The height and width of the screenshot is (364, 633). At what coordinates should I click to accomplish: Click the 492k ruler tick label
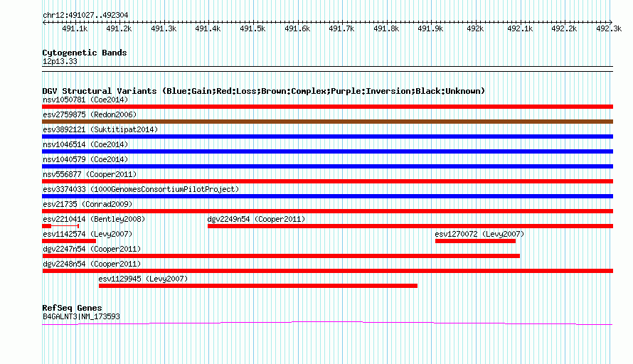[475, 28]
